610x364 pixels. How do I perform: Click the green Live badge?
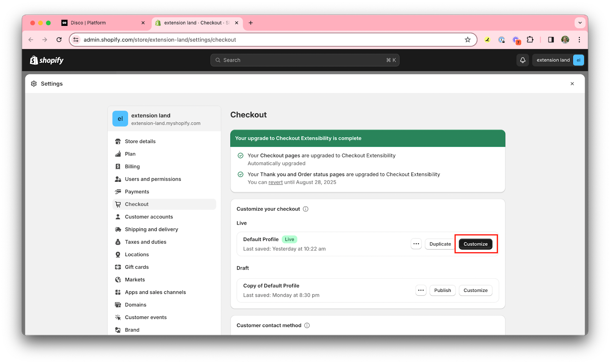point(290,239)
